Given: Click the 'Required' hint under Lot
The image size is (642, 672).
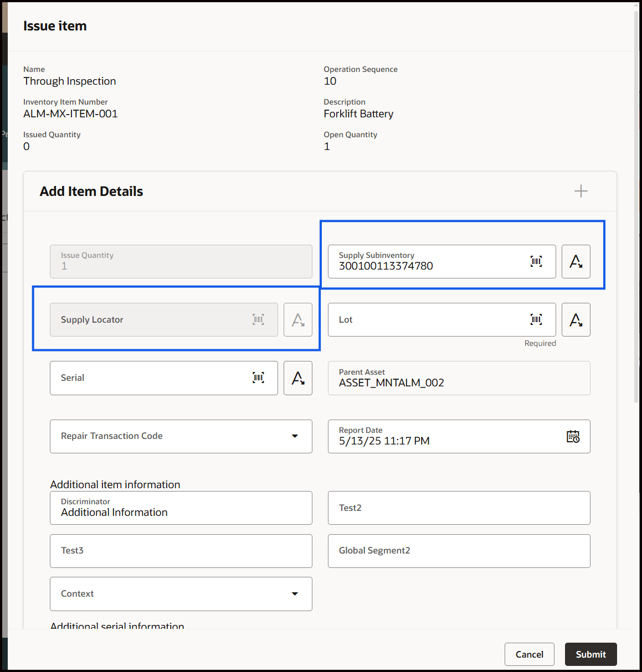Looking at the screenshot, I should [540, 343].
